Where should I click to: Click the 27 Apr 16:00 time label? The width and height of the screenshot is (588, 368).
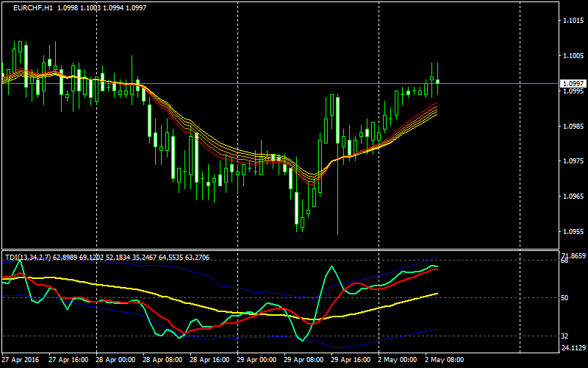[x=68, y=360]
